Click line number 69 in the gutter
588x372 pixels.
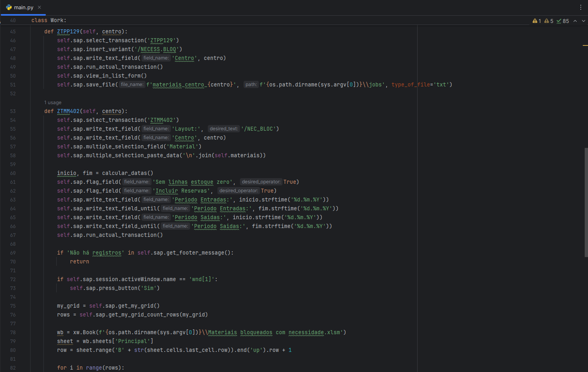pos(13,253)
